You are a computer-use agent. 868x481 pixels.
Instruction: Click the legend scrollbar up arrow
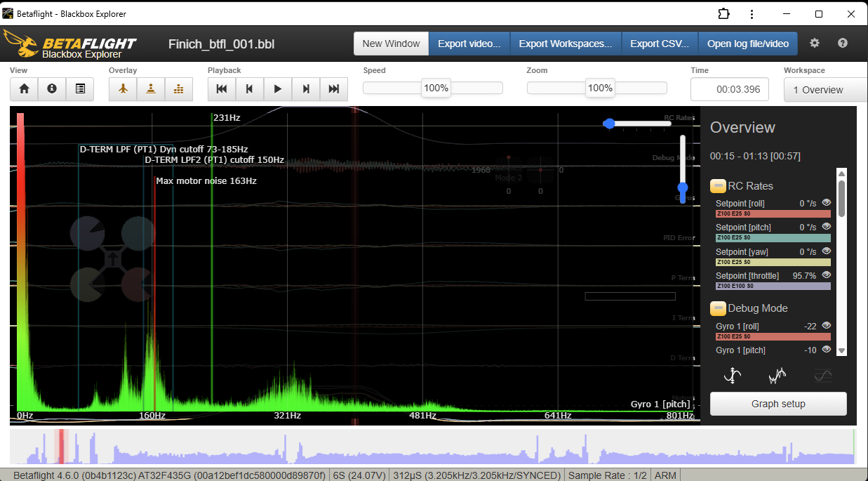point(842,173)
